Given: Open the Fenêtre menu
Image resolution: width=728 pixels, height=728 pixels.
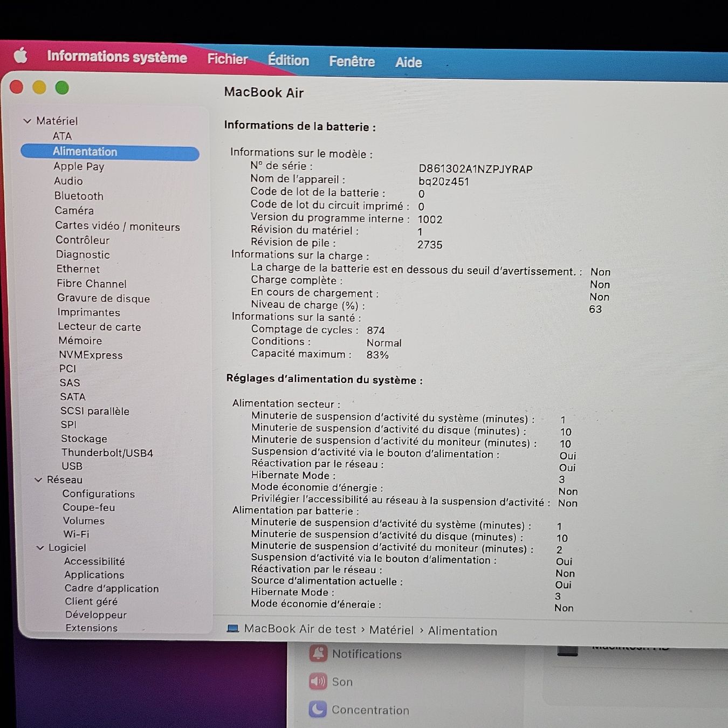Looking at the screenshot, I should [x=352, y=61].
